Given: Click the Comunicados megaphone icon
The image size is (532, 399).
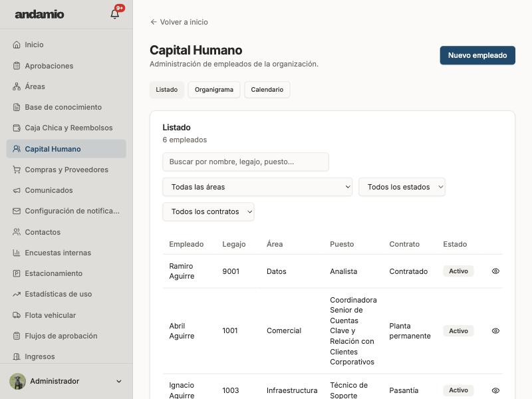Looking at the screenshot, I should (16, 190).
